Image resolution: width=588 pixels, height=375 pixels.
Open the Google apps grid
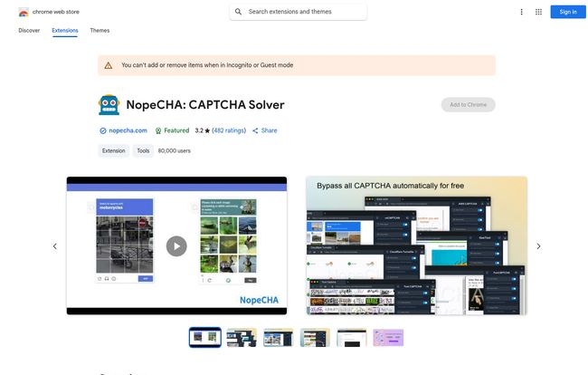point(538,12)
